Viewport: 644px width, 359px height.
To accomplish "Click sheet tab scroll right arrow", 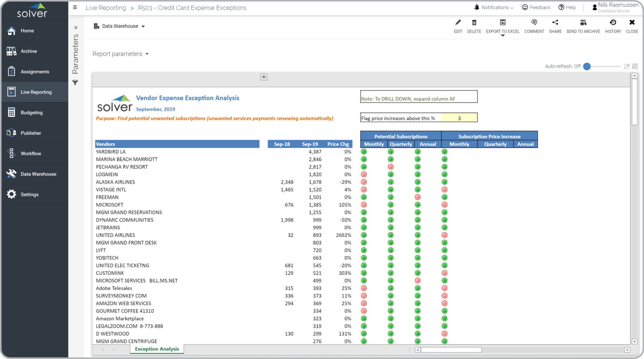I will pyautogui.click(x=114, y=350).
